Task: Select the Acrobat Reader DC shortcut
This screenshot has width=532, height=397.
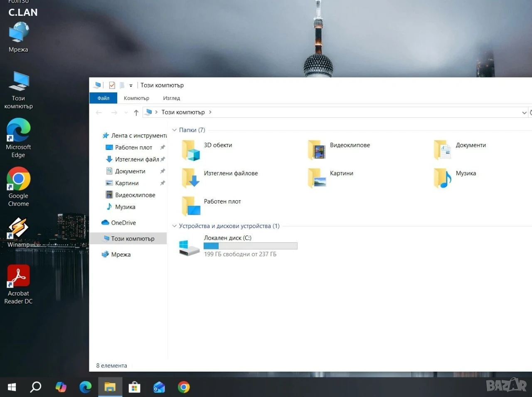Action: click(x=18, y=285)
